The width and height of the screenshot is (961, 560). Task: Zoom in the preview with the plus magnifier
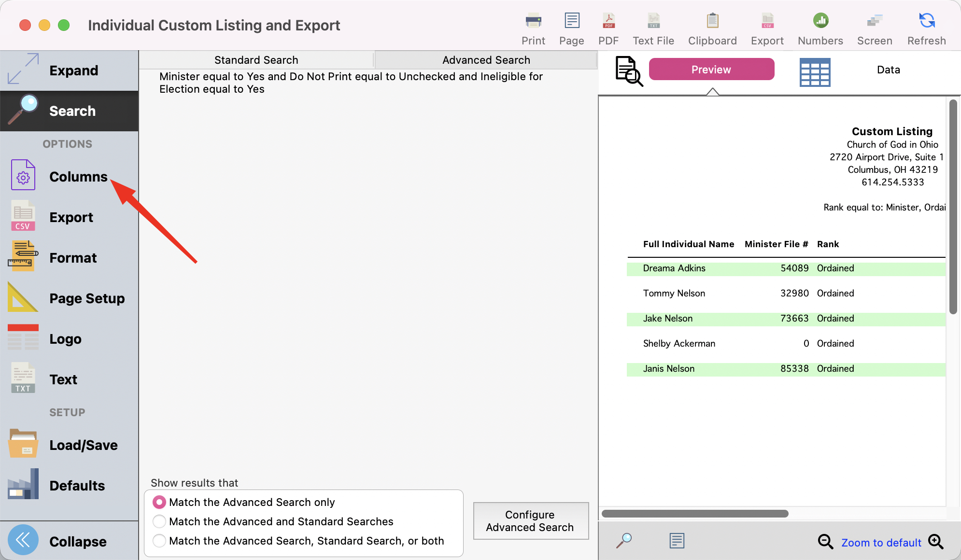click(x=936, y=542)
